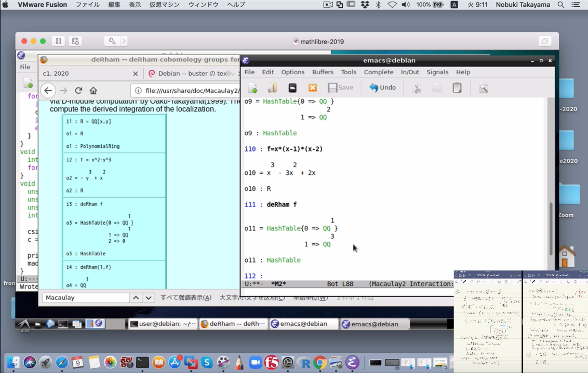
Task: Open the Signals menu in emacs
Action: click(437, 72)
